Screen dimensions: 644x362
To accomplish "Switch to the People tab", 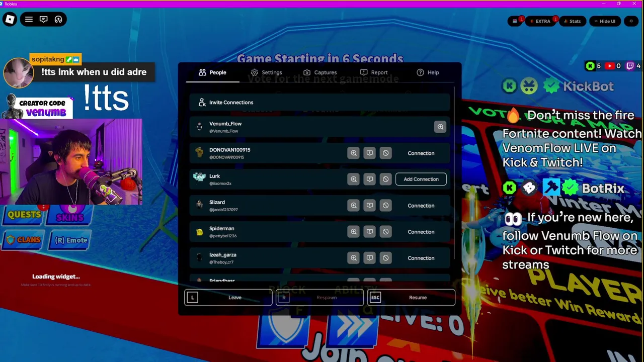I will [x=212, y=72].
